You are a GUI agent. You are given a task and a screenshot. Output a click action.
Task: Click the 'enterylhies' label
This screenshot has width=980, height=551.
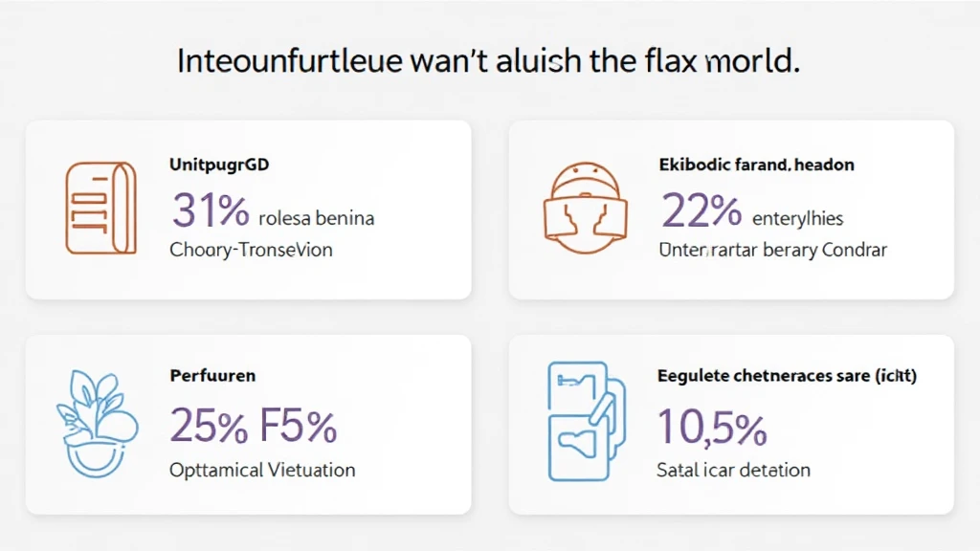click(798, 219)
